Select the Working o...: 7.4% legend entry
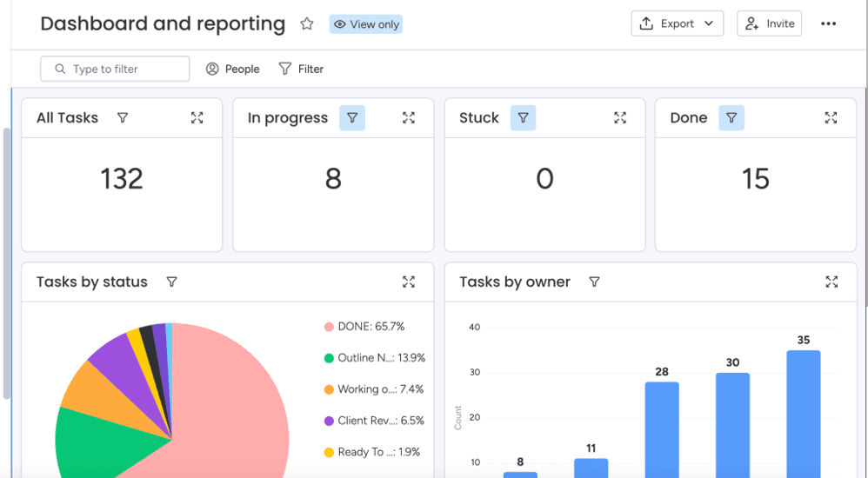 coord(374,389)
